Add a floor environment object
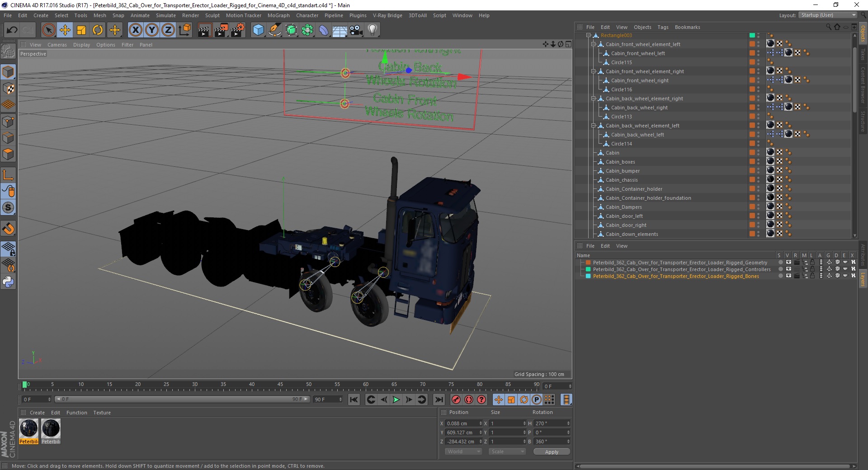Image resolution: width=868 pixels, height=470 pixels. pyautogui.click(x=340, y=30)
